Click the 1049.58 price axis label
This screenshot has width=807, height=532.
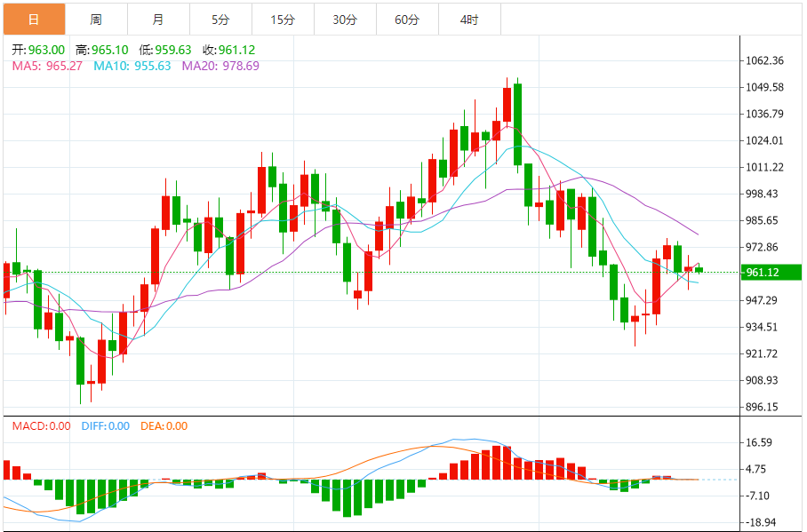(x=765, y=87)
